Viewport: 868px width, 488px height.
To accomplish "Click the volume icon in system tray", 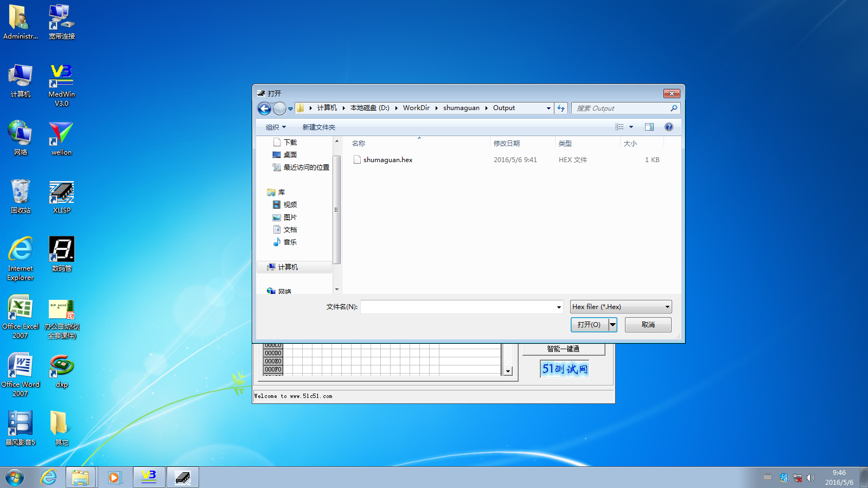I will [810, 478].
